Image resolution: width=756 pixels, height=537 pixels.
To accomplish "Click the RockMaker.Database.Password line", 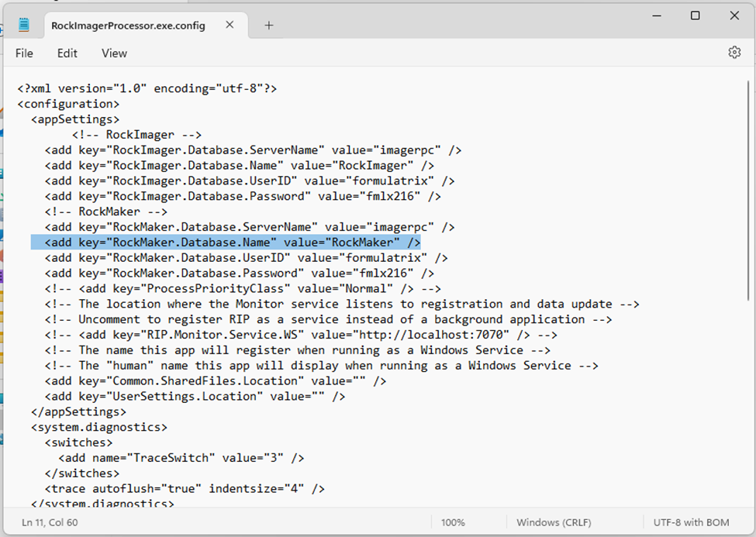I will pyautogui.click(x=239, y=274).
